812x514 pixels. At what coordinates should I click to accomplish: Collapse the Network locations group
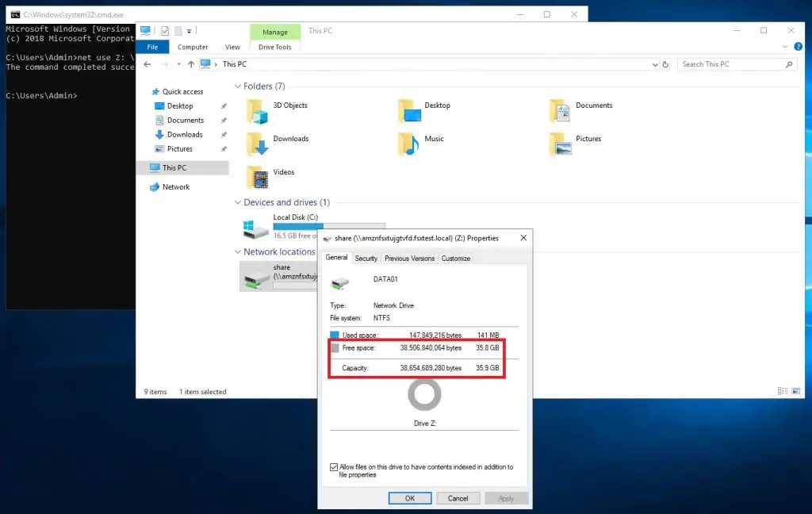pos(238,251)
